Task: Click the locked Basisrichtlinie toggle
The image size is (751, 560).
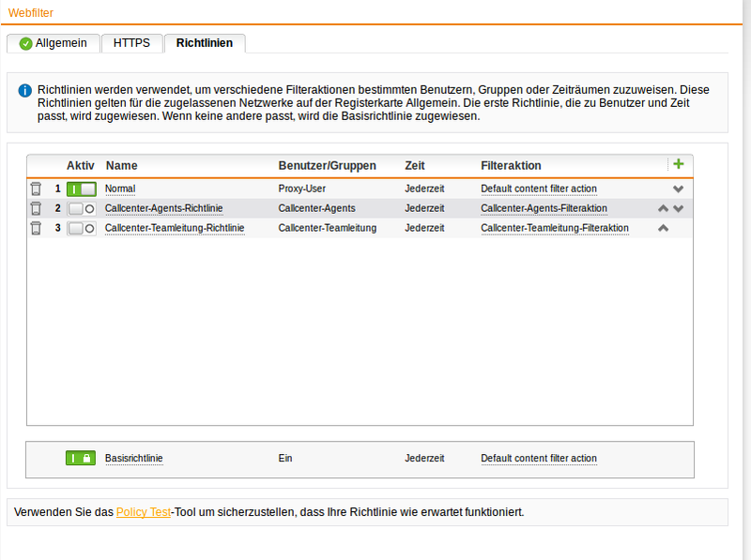Action: pos(81,458)
